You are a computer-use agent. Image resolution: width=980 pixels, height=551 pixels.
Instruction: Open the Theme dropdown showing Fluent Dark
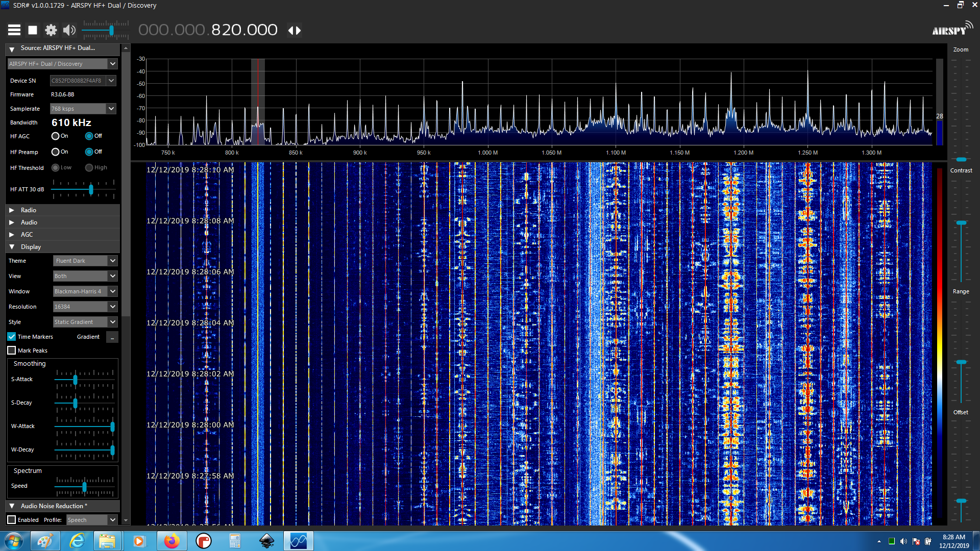coord(113,261)
